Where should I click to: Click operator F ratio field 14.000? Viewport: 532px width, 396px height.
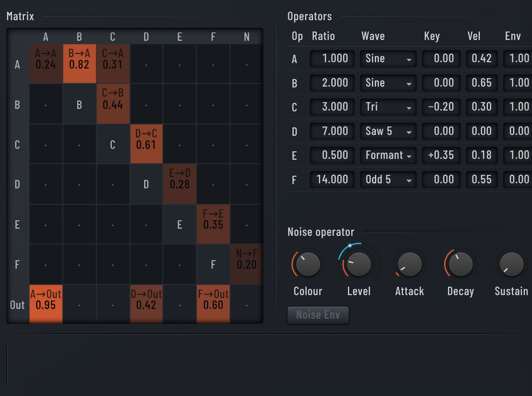332,179
